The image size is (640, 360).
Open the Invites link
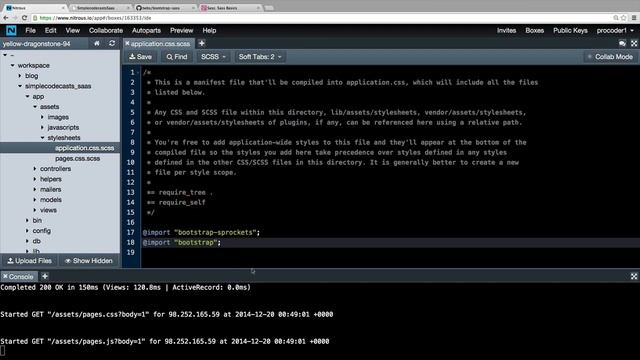506,31
